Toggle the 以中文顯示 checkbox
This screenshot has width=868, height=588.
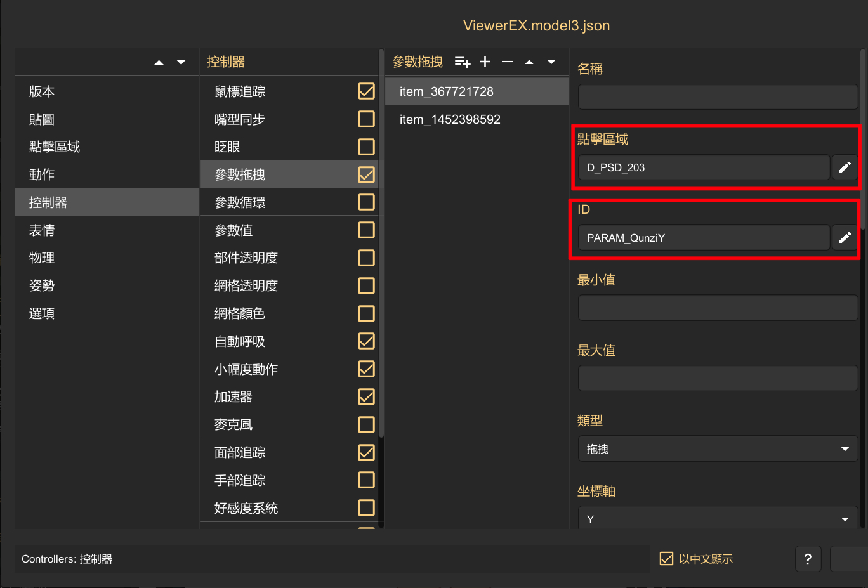coord(666,559)
